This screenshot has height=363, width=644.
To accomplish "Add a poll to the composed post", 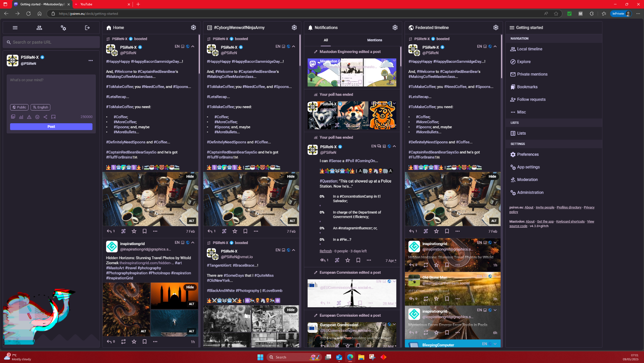I will 21,117.
